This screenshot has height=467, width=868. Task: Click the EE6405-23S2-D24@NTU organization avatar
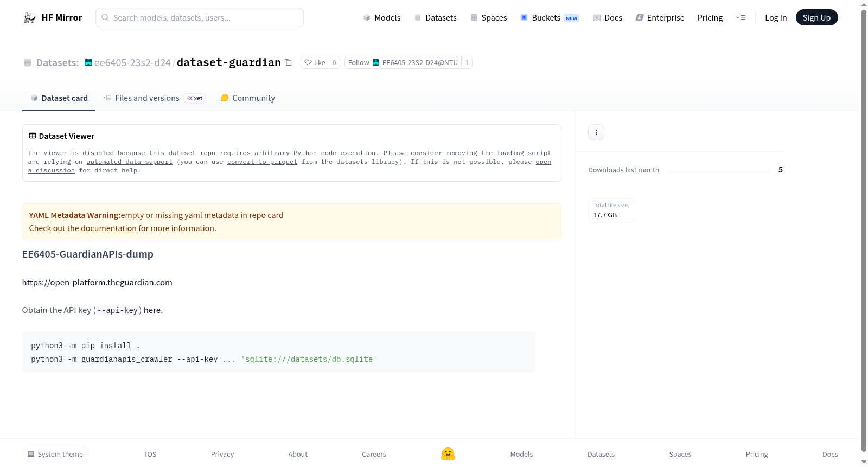(376, 62)
